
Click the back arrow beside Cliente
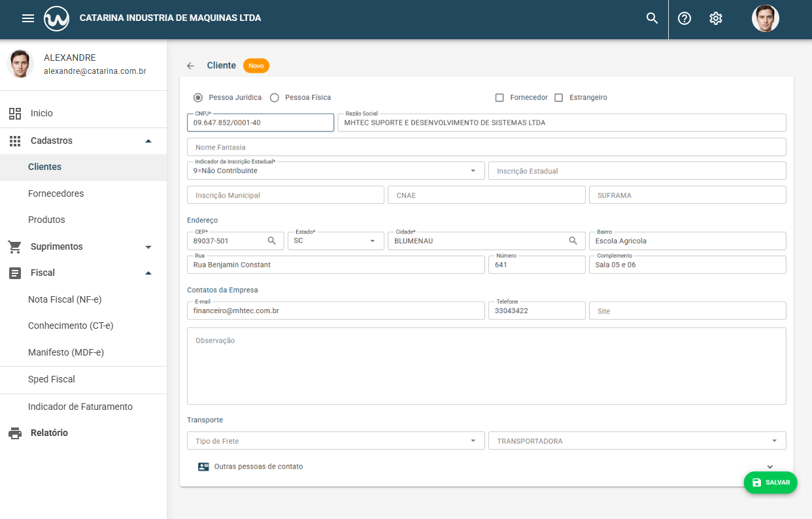pyautogui.click(x=191, y=65)
